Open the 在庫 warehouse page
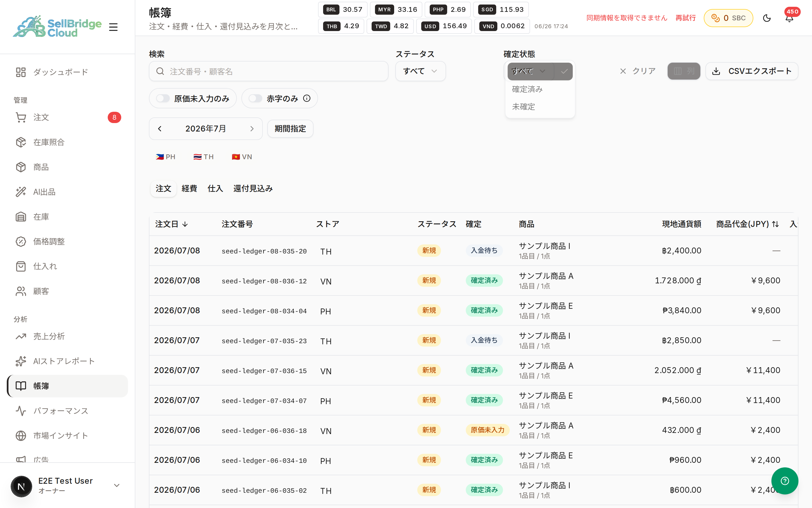The image size is (812, 508). [x=67, y=217]
